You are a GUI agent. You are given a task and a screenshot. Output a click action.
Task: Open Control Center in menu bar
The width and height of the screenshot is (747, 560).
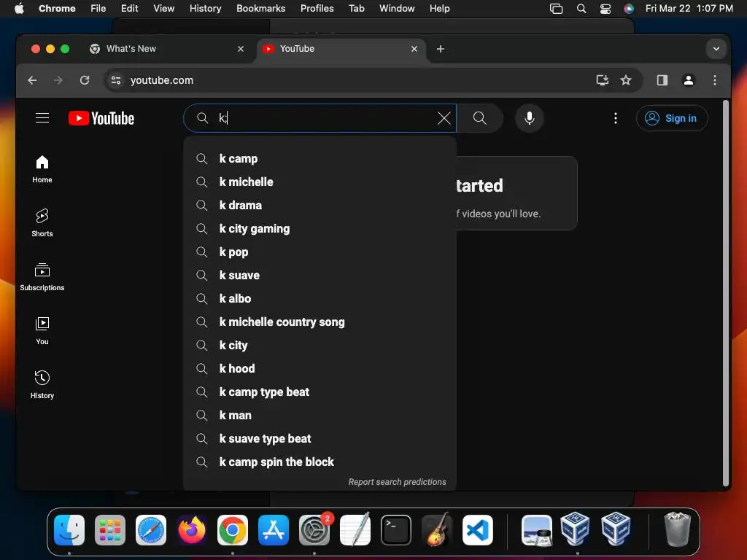coord(605,8)
